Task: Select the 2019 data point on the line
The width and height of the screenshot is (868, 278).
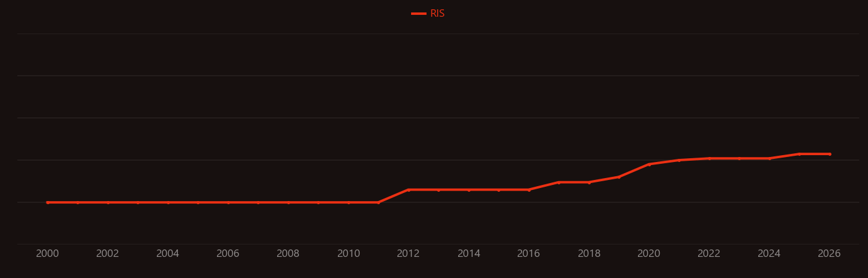Action: click(x=619, y=177)
